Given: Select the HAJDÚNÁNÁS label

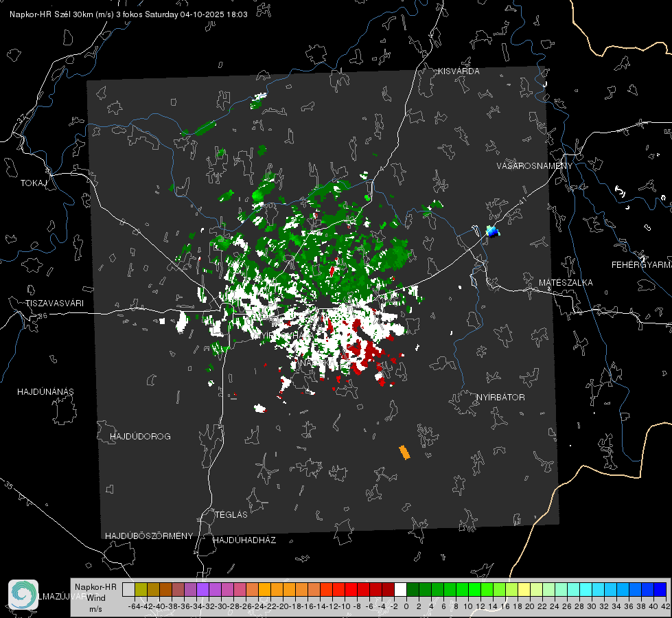Looking at the screenshot, I should coord(45,392).
